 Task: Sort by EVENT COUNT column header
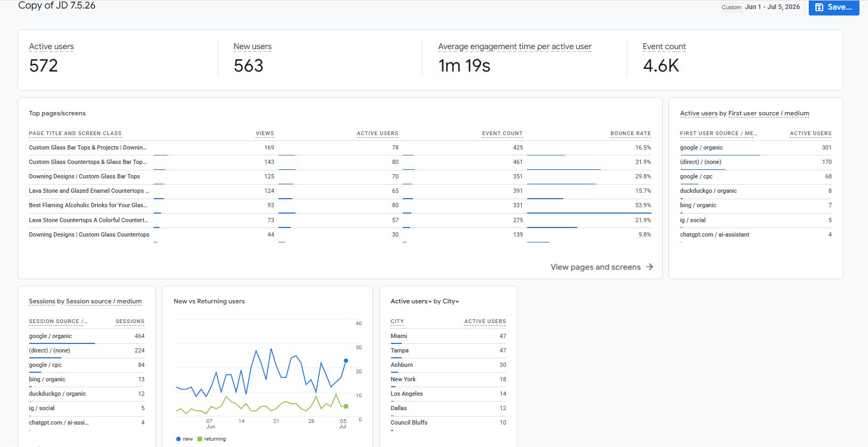point(502,134)
